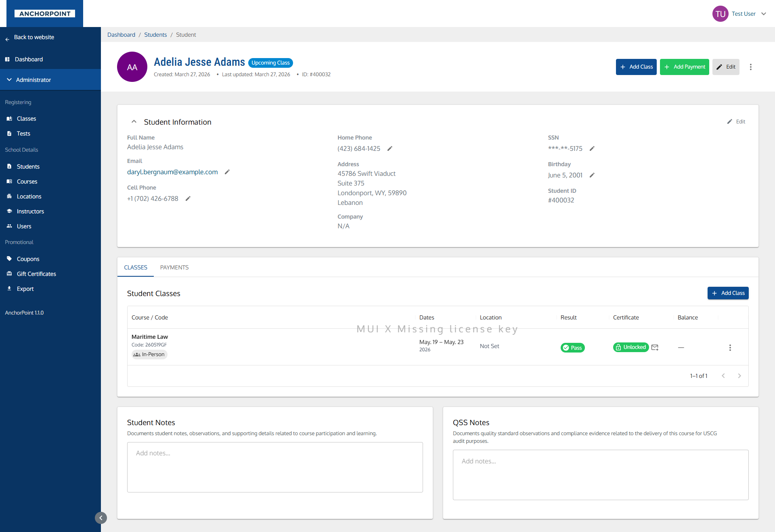Click the pencil icon beside the email address

tap(227, 172)
